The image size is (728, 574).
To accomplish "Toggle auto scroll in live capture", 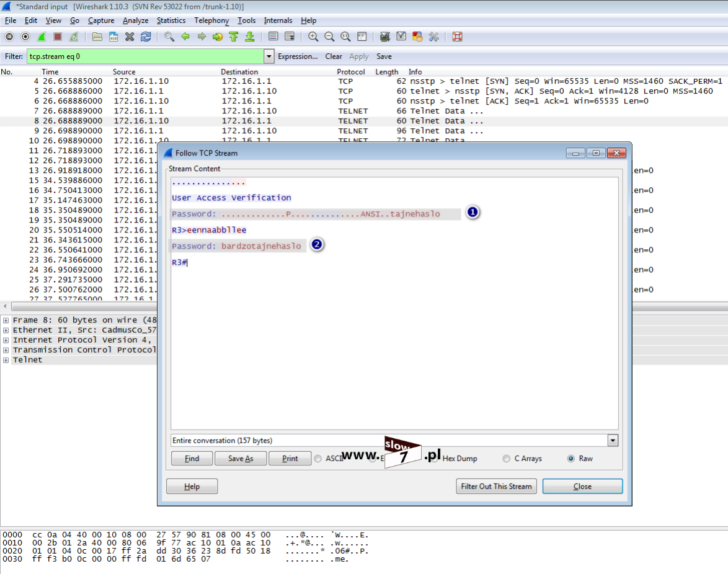I will coord(289,37).
